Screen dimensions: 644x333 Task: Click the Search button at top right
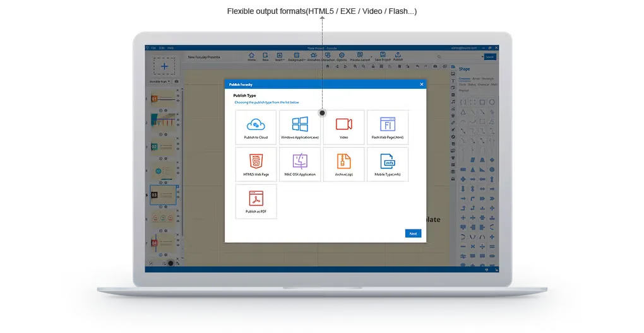pyautogui.click(x=490, y=57)
